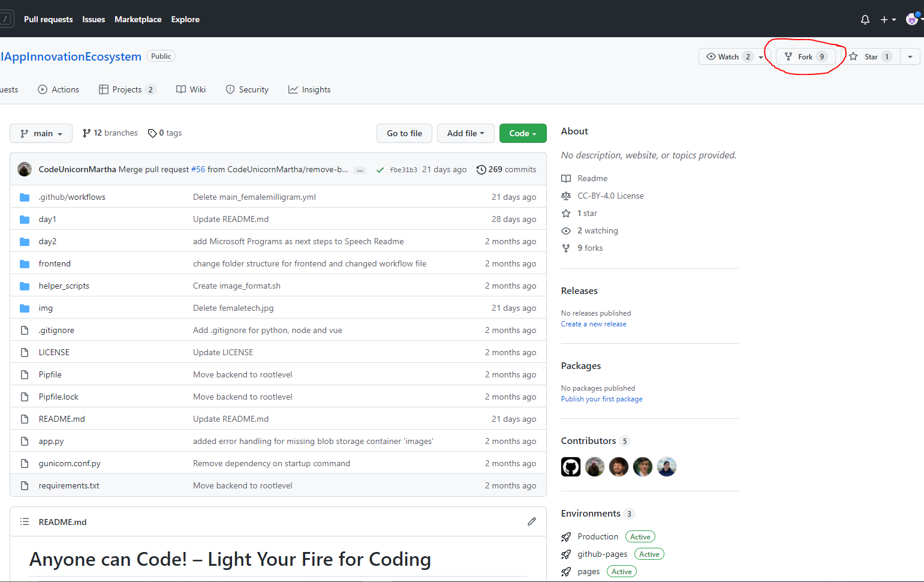Screen dimensions: 924x582
Task: Click the github-pages Active badge
Action: pos(649,554)
